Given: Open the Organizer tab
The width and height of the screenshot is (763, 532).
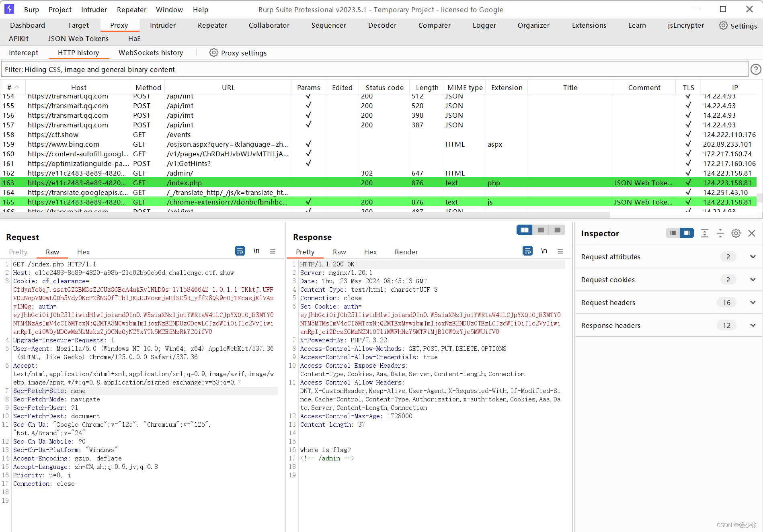Looking at the screenshot, I should coord(533,25).
